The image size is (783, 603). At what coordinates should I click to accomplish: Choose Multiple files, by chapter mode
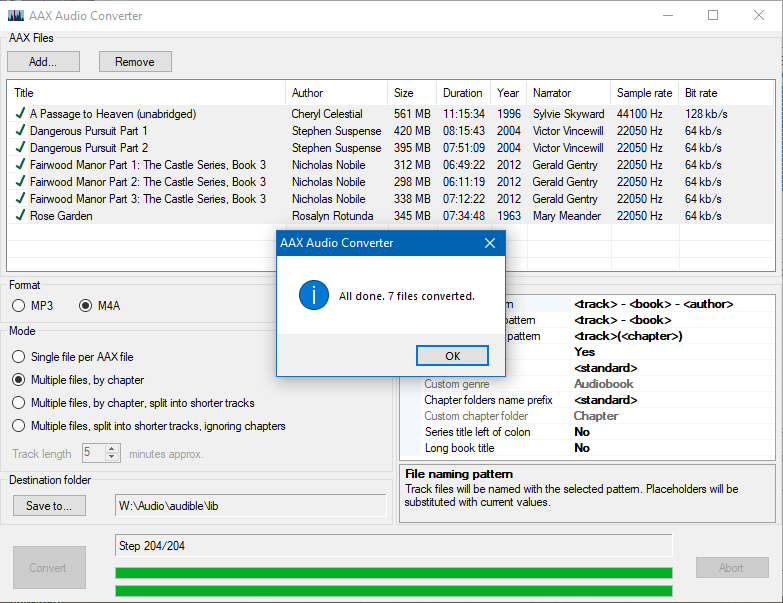point(18,379)
